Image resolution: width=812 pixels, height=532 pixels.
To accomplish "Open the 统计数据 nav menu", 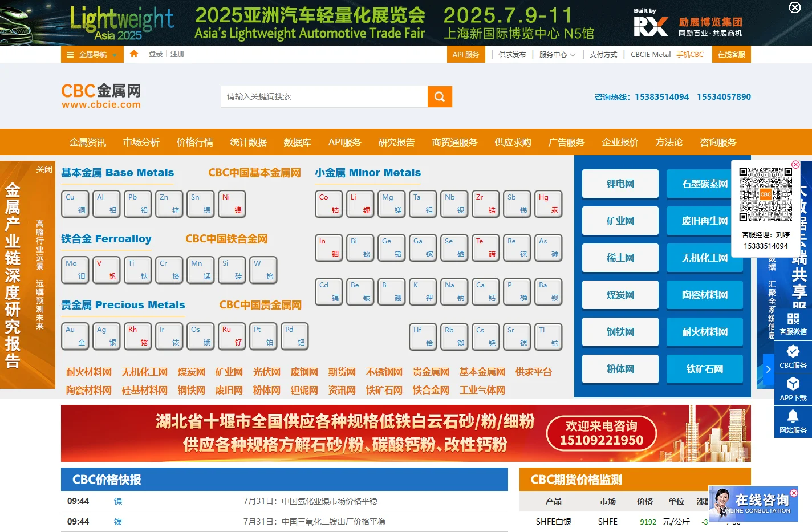I will (x=249, y=142).
